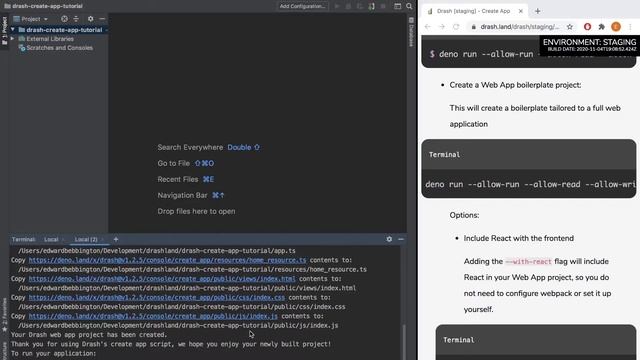Add a new terminal session tab
This screenshot has height=360, width=640.
(116, 239)
